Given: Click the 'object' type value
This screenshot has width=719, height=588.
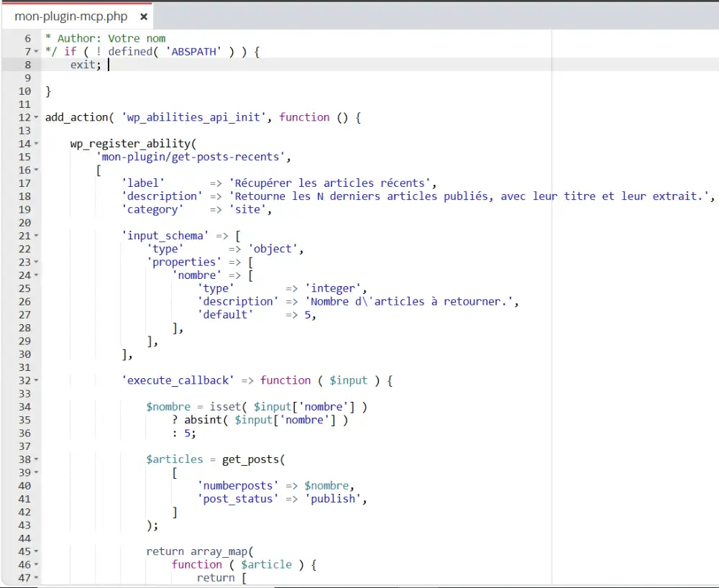Looking at the screenshot, I should coord(273,249).
